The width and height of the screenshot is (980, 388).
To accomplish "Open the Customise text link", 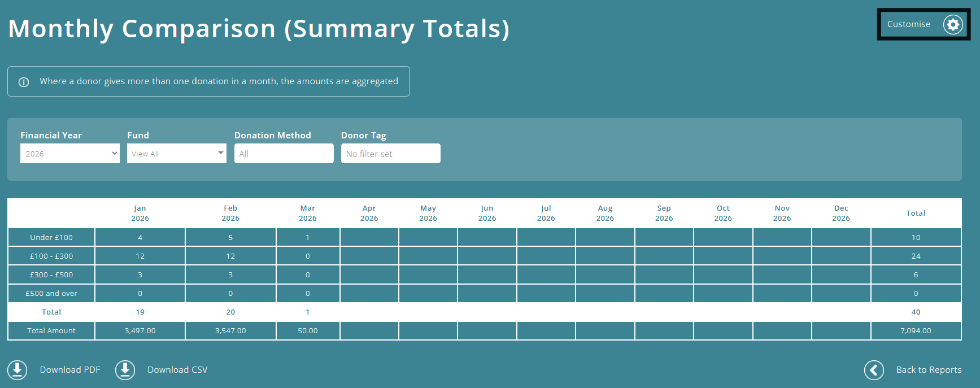I will point(908,24).
